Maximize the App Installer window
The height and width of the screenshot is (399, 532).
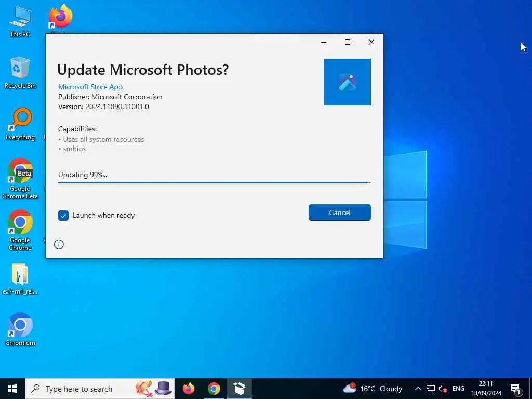[348, 42]
